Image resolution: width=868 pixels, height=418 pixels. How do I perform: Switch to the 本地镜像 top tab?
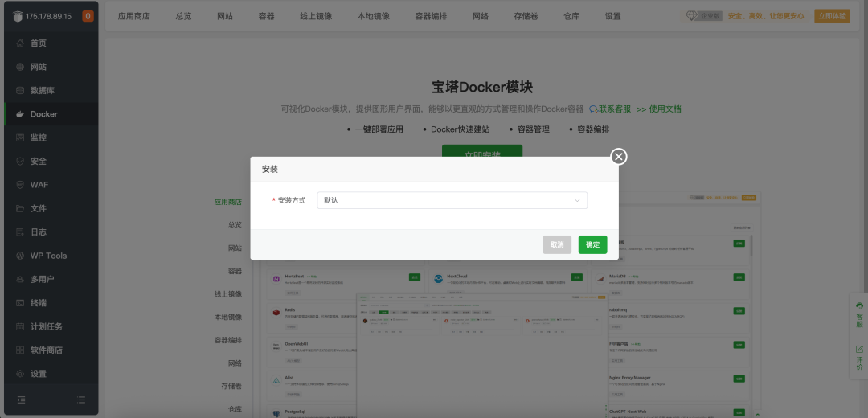374,16
